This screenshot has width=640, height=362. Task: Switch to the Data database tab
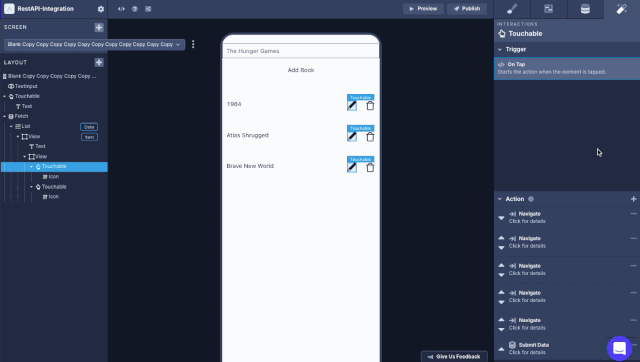(585, 9)
